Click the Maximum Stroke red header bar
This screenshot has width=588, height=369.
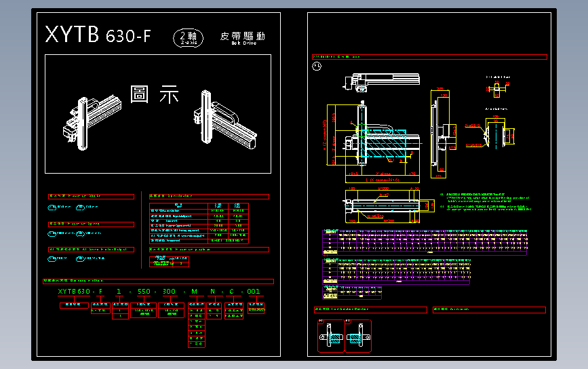91,196
